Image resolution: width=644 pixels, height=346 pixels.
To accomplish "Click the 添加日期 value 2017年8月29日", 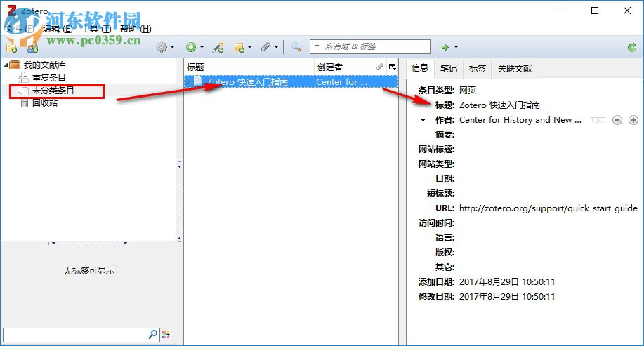I will click(x=507, y=282).
